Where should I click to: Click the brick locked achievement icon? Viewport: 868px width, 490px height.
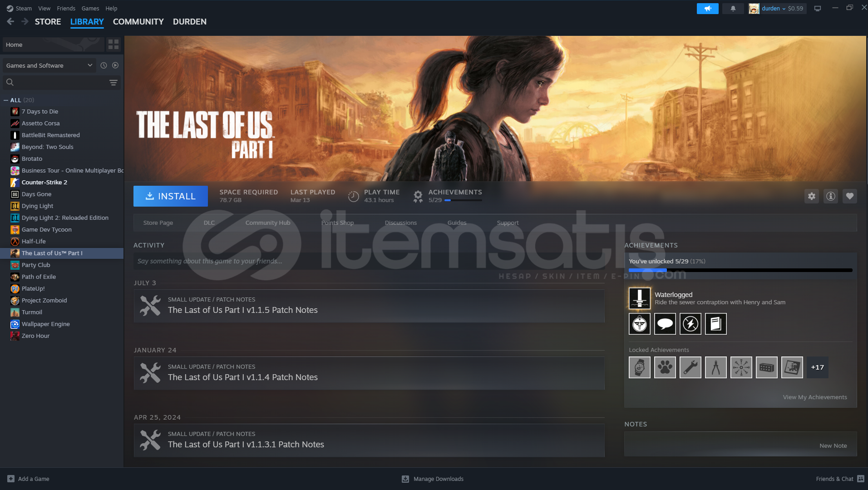click(x=767, y=367)
